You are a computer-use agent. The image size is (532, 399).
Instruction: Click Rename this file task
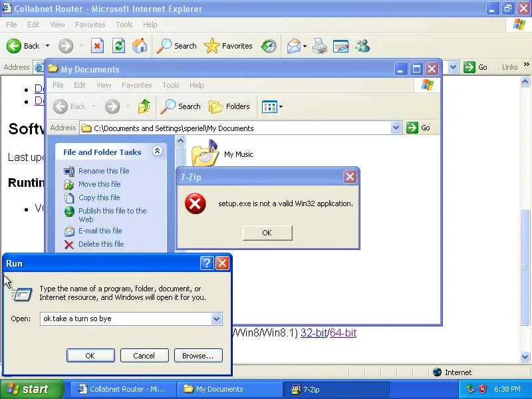(104, 171)
